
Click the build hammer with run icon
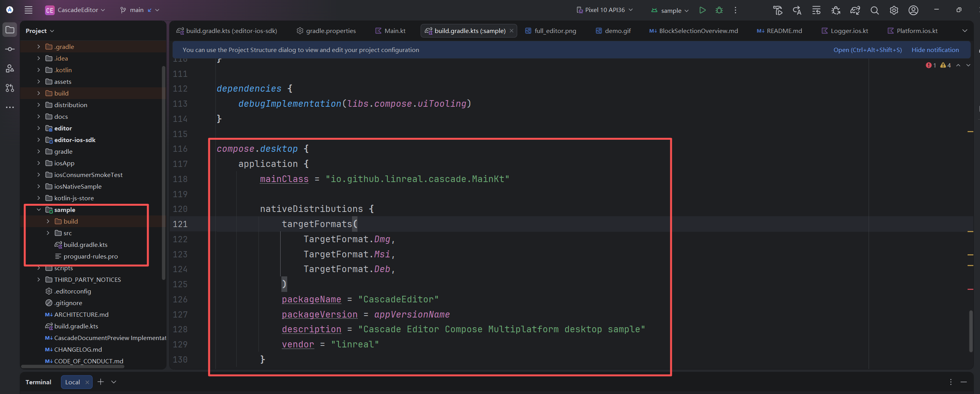tap(778, 10)
